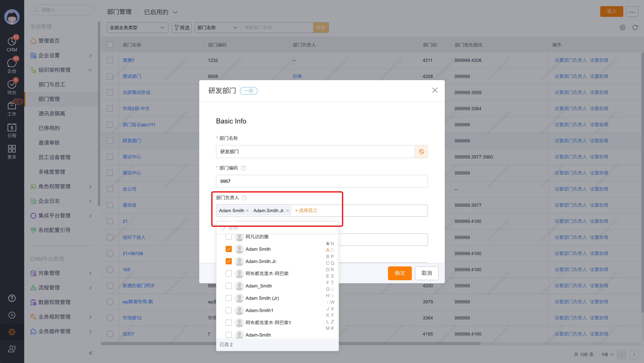Open the 1/6 page selector dropdown
The image size is (644, 363).
coord(608,355)
